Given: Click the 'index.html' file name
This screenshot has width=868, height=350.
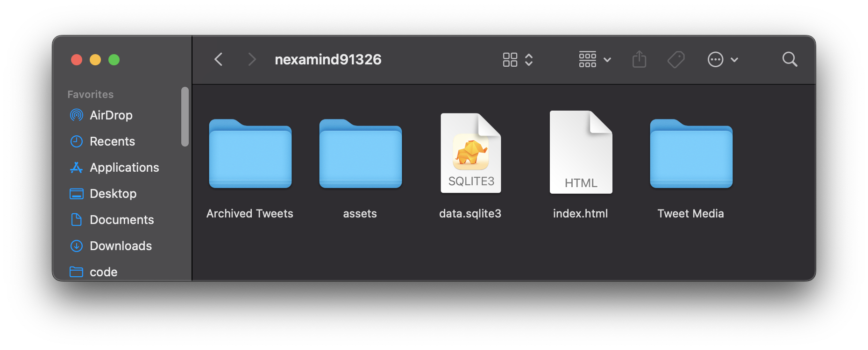Looking at the screenshot, I should pos(580,213).
